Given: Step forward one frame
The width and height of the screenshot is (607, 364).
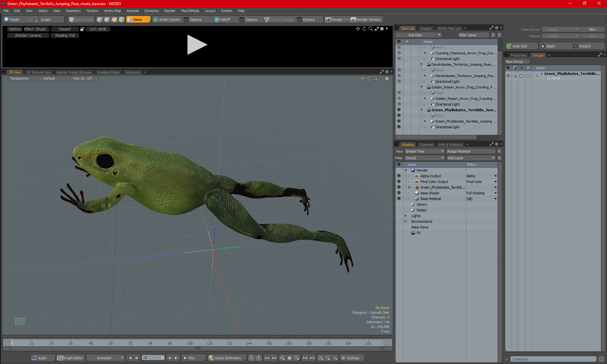Looking at the screenshot, I should 169,358.
